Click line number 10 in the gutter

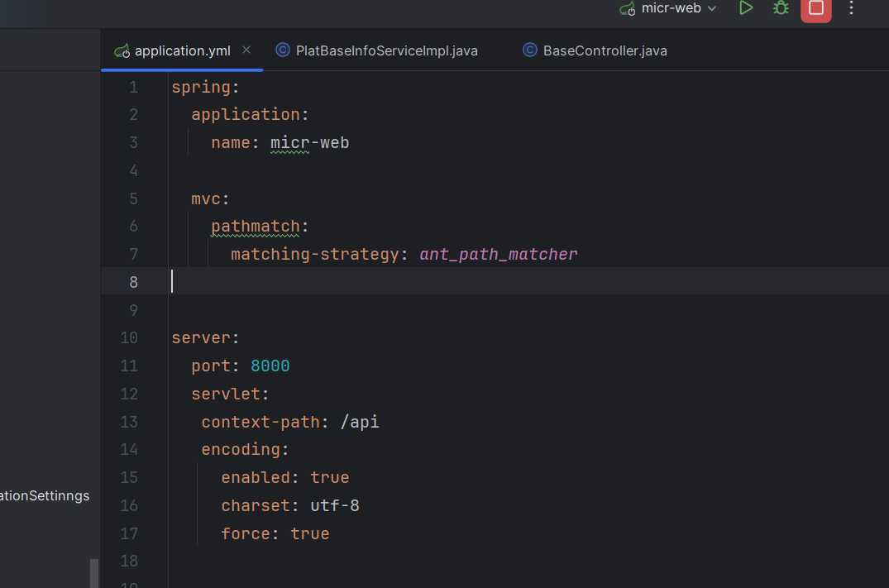129,338
